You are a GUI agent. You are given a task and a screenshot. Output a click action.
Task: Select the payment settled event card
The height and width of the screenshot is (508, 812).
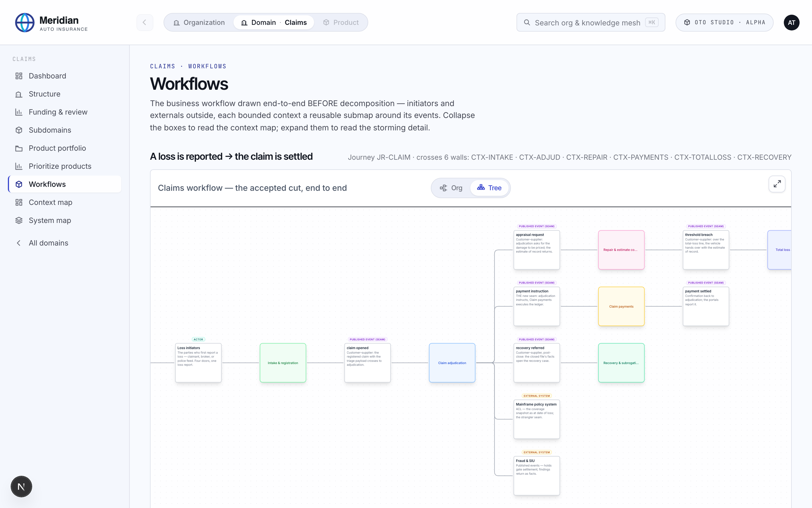coord(706,306)
